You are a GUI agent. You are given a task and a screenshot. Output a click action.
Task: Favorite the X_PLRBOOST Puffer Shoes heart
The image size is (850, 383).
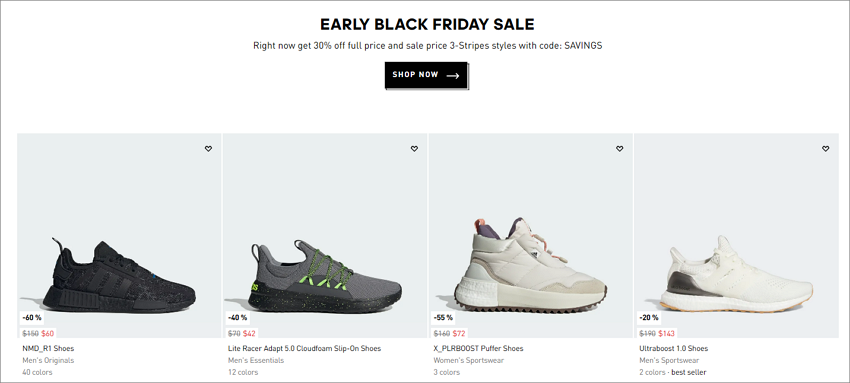pos(620,149)
